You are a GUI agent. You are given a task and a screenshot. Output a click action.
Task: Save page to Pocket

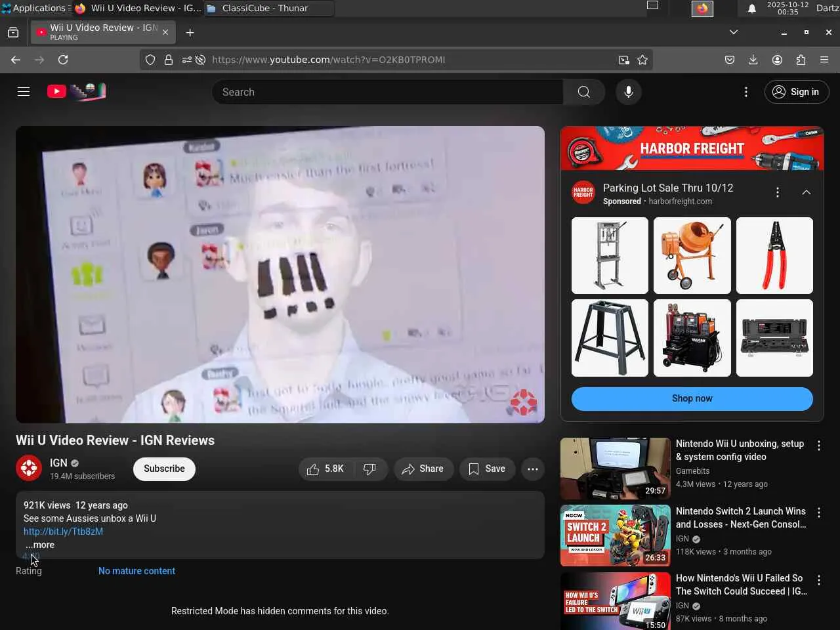point(729,60)
